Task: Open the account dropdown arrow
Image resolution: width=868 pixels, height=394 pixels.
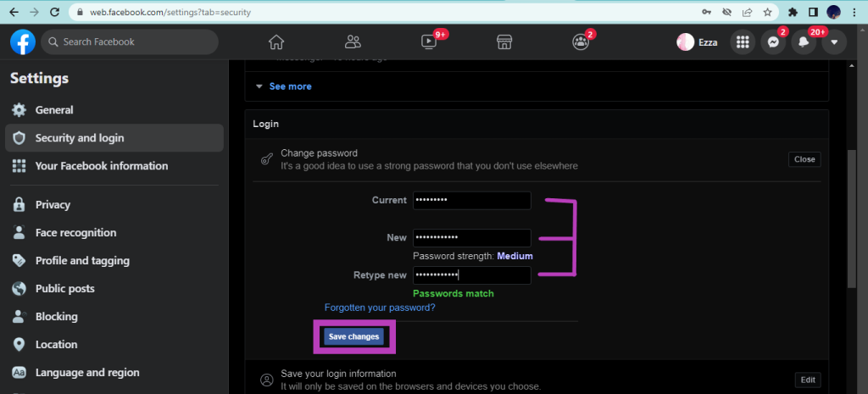Action: (834, 42)
